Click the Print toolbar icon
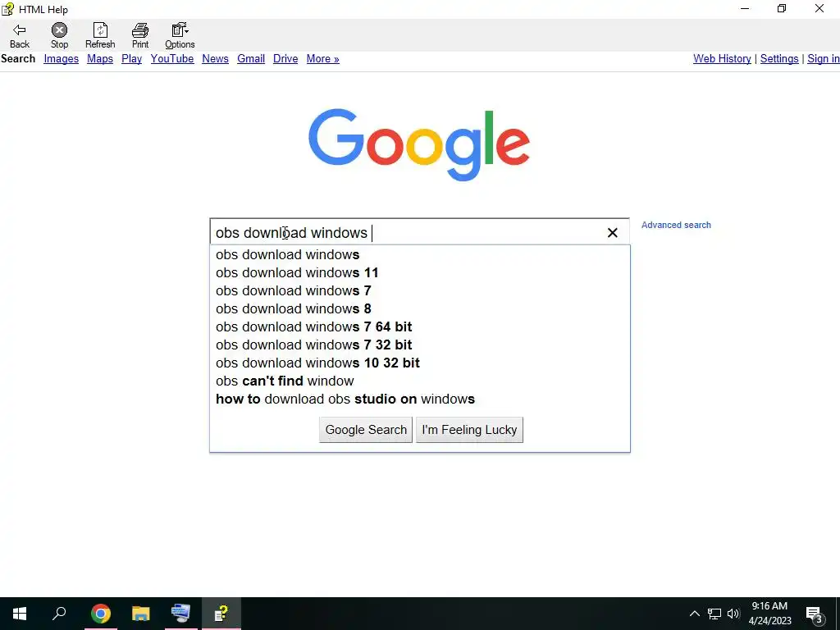The height and width of the screenshot is (630, 840). 140,35
